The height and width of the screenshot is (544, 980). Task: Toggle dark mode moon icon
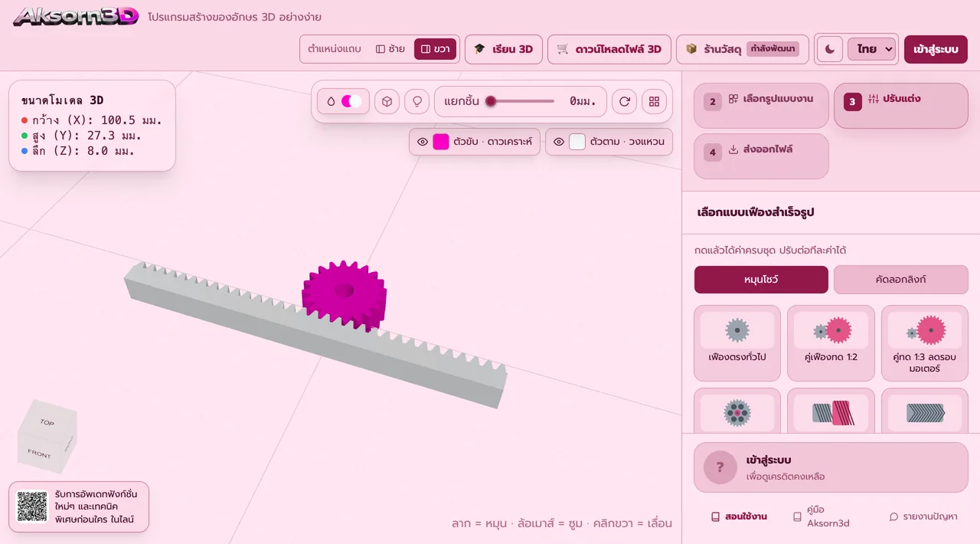point(830,49)
